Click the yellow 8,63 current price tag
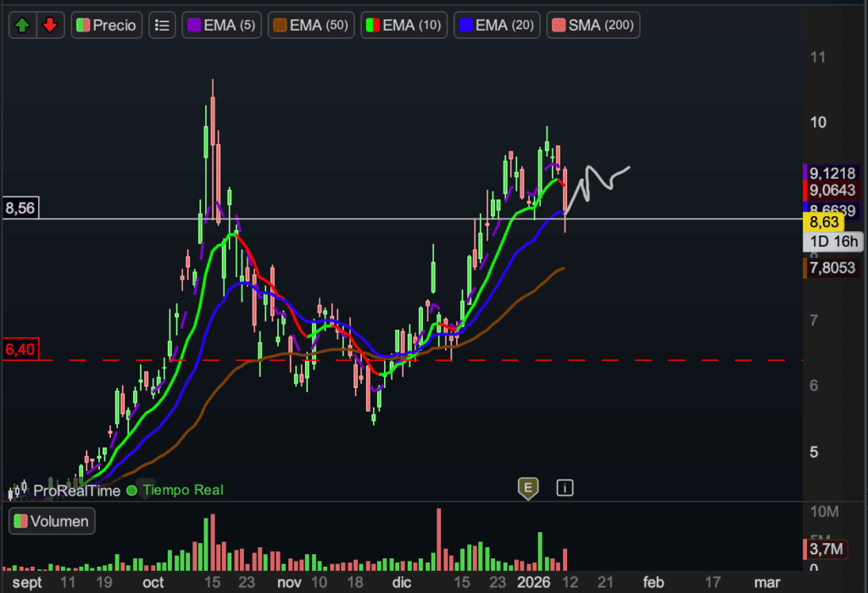The image size is (868, 593). pyautogui.click(x=824, y=223)
